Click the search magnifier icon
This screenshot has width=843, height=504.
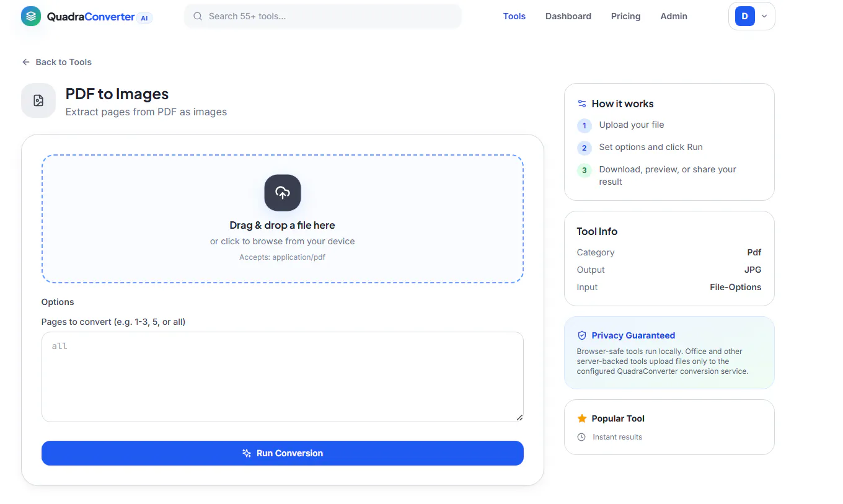pyautogui.click(x=198, y=16)
